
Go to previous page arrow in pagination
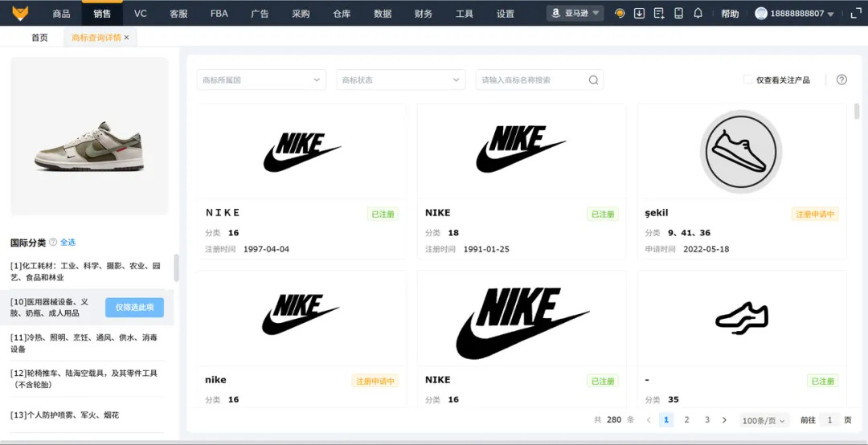click(x=649, y=420)
